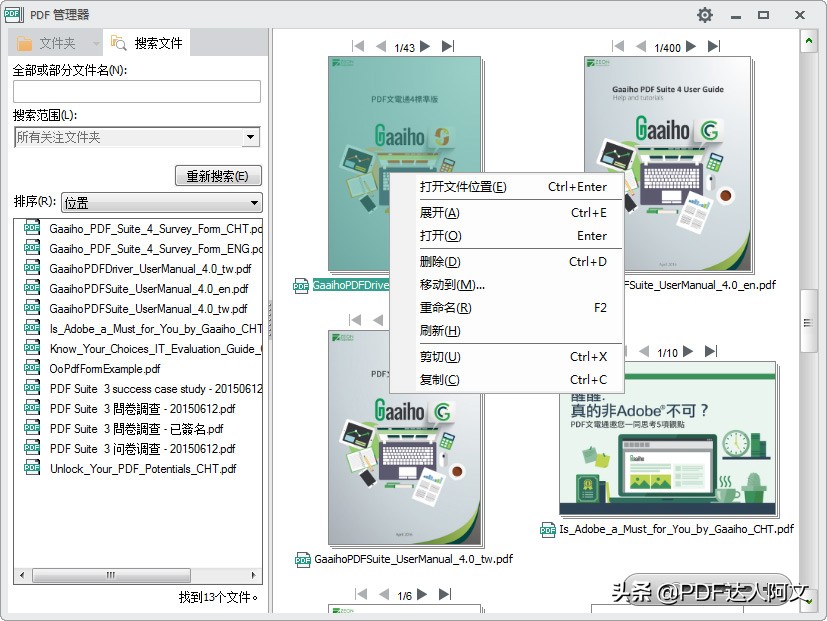Select GaaihoPDFDriver_UserManual_4.0_tw.pdf in list
The height and width of the screenshot is (621, 827).
150,269
